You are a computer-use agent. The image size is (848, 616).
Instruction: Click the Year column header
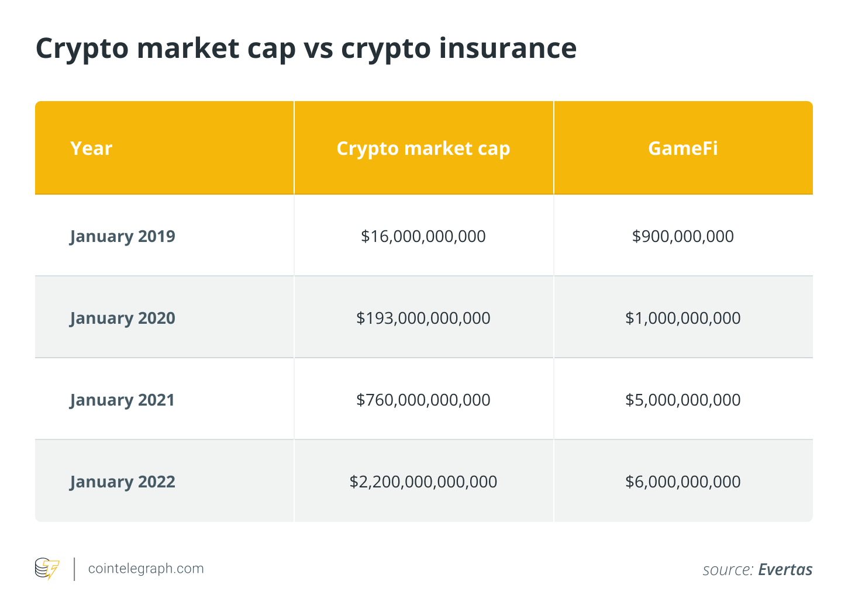91,148
